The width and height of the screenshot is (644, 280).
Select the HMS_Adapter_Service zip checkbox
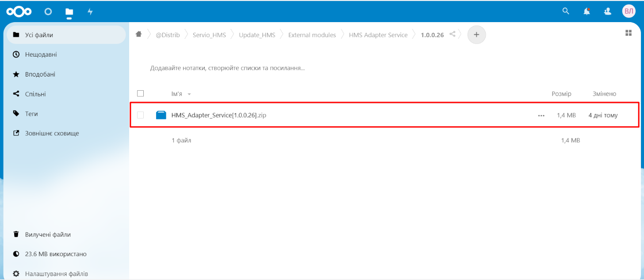[x=141, y=115]
